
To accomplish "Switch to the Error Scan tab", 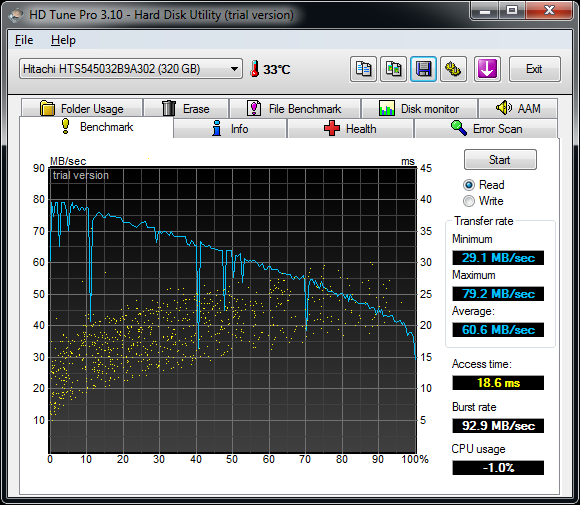I will coord(486,129).
